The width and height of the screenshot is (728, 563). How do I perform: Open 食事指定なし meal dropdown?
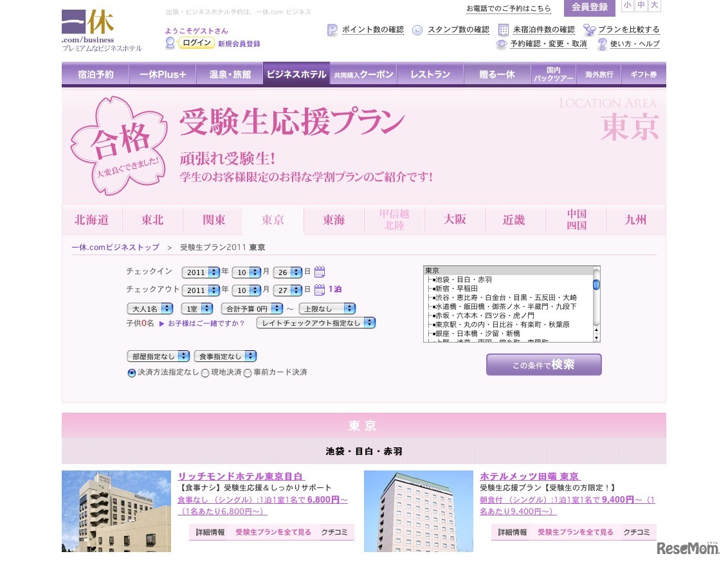(x=225, y=356)
